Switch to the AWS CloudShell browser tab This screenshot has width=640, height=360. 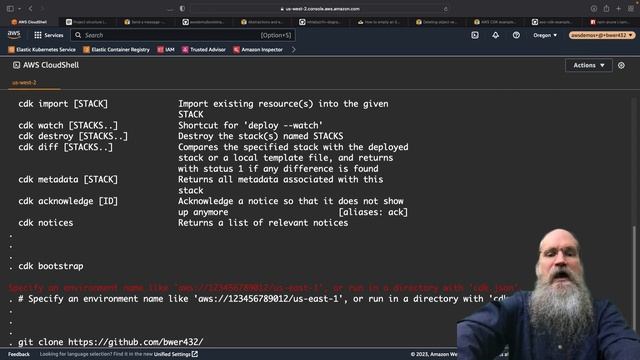click(29, 22)
